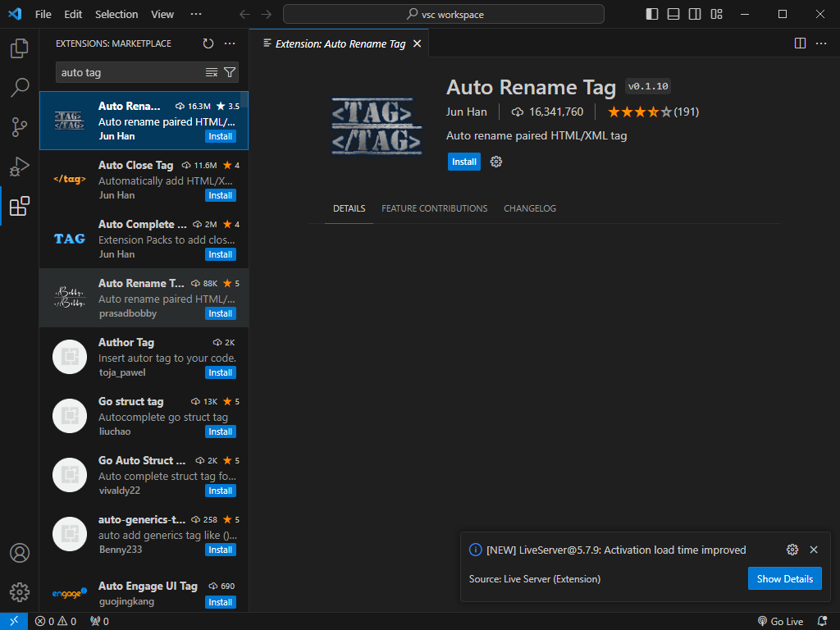The width and height of the screenshot is (840, 630).
Task: Switch to the FEATURE CONTRIBUTIONS tab
Action: click(x=435, y=208)
